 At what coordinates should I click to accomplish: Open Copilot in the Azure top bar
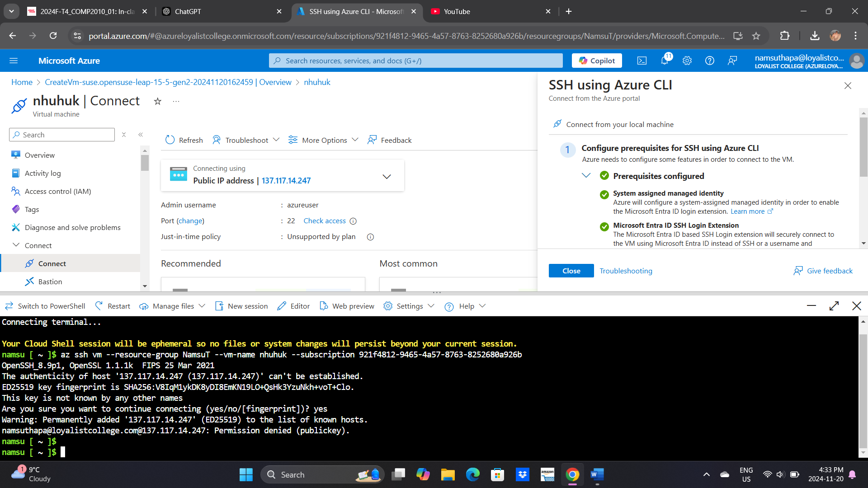[596, 60]
